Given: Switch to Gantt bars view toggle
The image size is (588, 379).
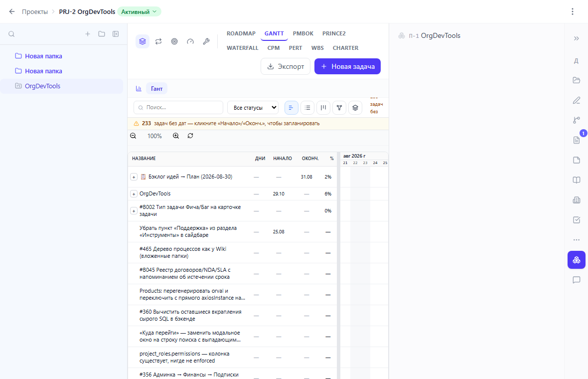Looking at the screenshot, I should [292, 108].
